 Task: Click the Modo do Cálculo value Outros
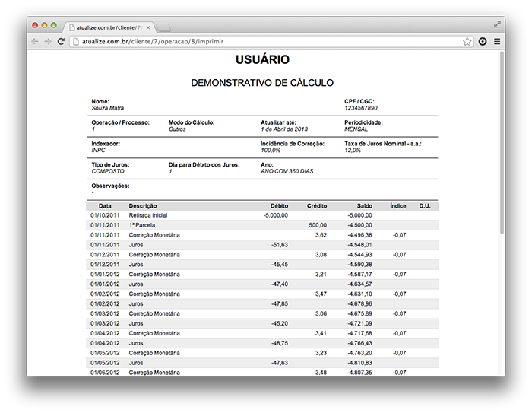(177, 129)
